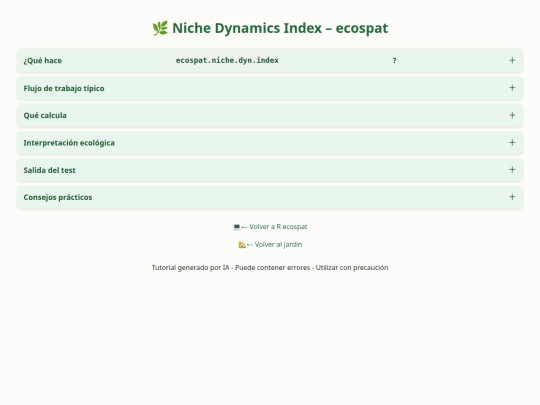Click the 'Flujo de trabajo típico' heading
Image resolution: width=540 pixels, height=405 pixels.
pyautogui.click(x=64, y=89)
